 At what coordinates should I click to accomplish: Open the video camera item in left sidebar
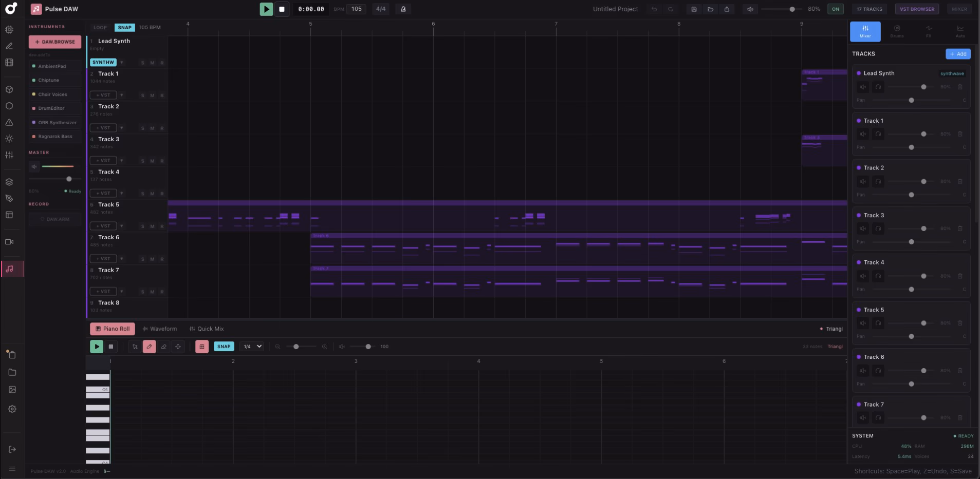tap(9, 242)
